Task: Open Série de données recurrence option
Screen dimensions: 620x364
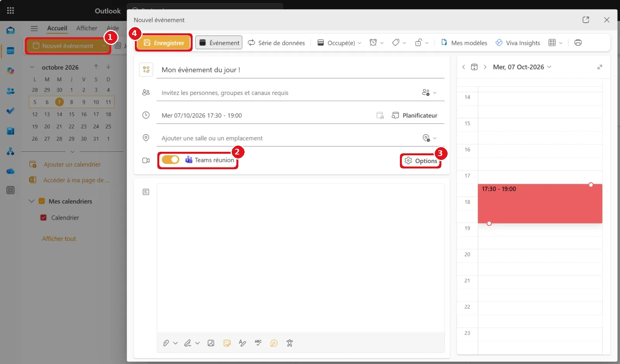Action: [276, 43]
